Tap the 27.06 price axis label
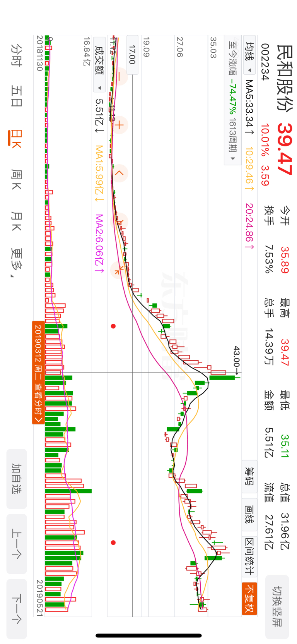 (180, 47)
